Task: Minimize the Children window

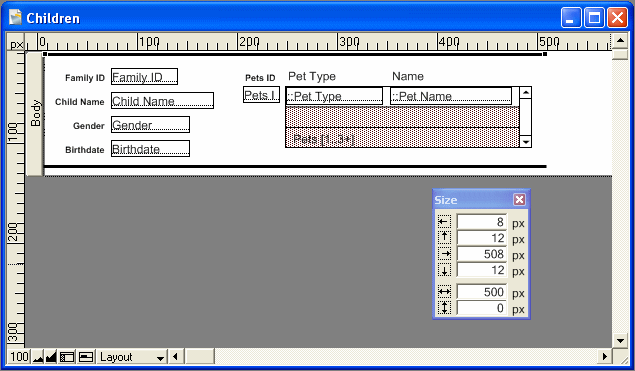Action: point(571,18)
